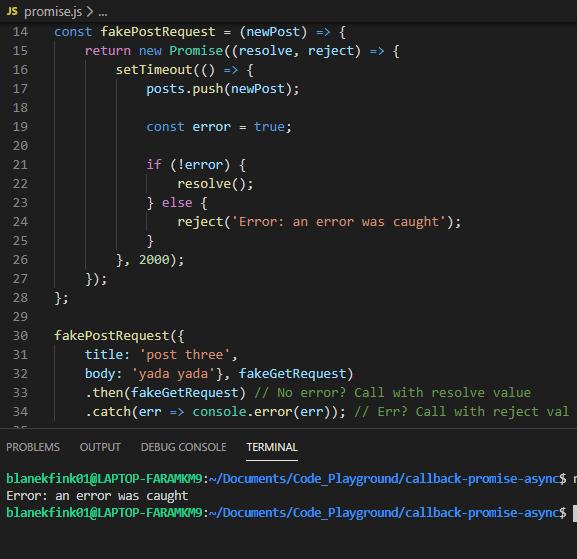Click terminal output 'Error: an error was caught'

[x=97, y=496]
